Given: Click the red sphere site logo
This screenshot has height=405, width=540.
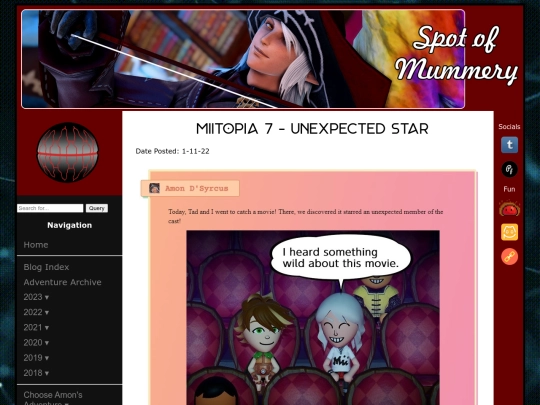Looking at the screenshot, I should coord(68,153).
